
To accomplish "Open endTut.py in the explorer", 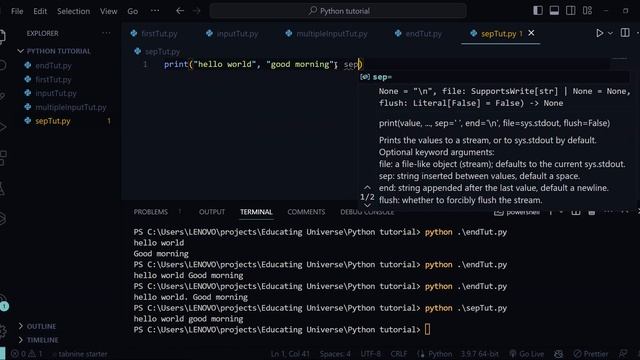I will [53, 65].
